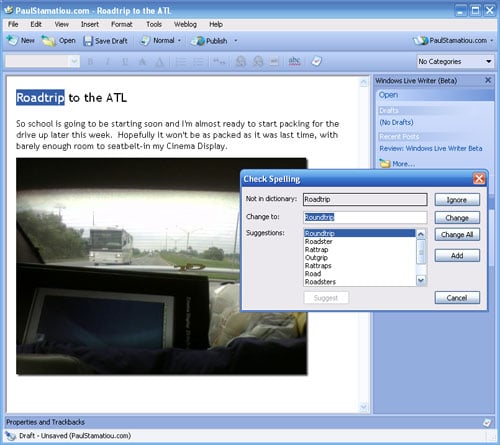Screen dimensions: 500x445
Task: Click the disabled font color A icon
Action: (142, 62)
